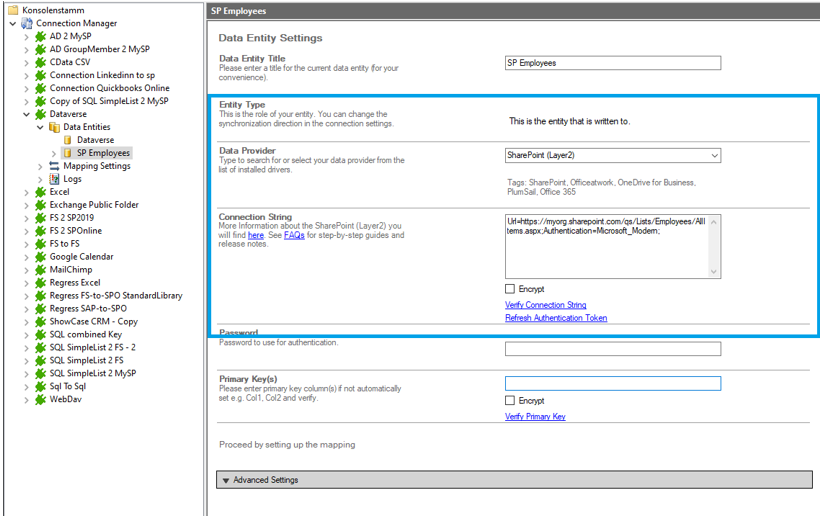Click the Connection Manager node icon
This screenshot has height=516, width=822.
26,23
